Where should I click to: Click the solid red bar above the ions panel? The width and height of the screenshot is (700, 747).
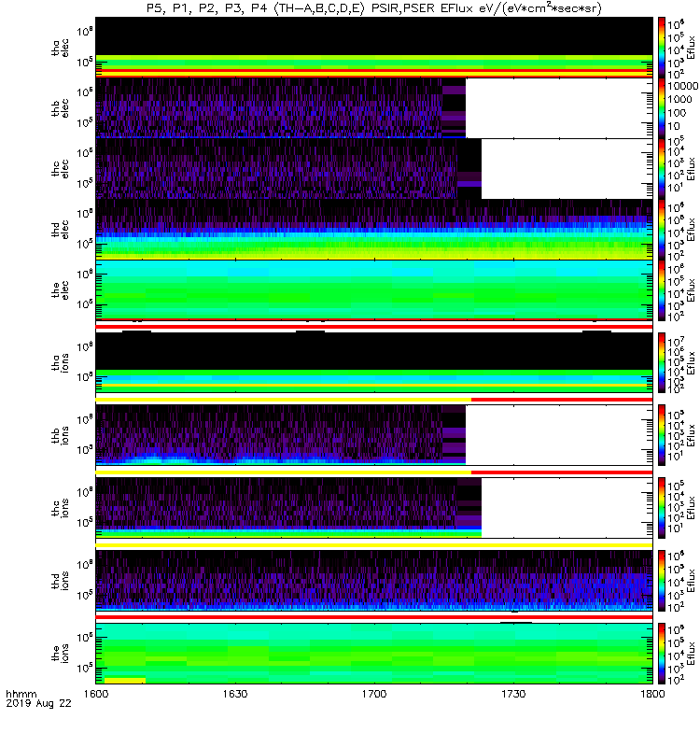click(x=374, y=617)
